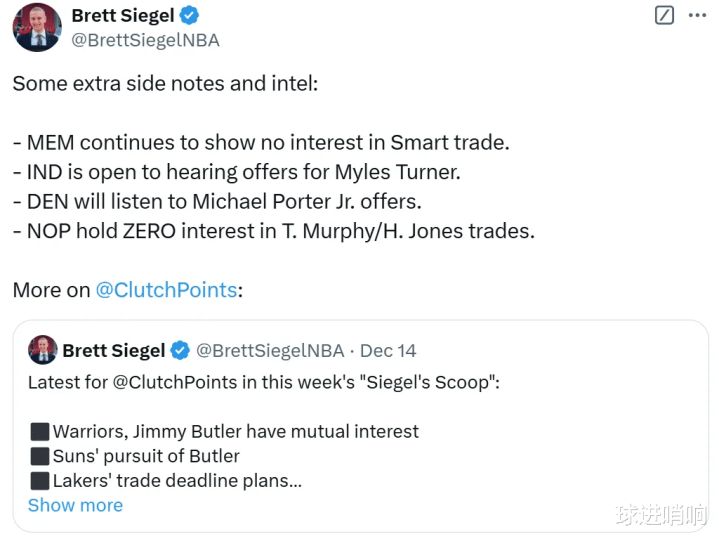Image resolution: width=719 pixels, height=541 pixels.
Task: Click the blue verified badge beside Brett Siegel
Action: (x=189, y=16)
